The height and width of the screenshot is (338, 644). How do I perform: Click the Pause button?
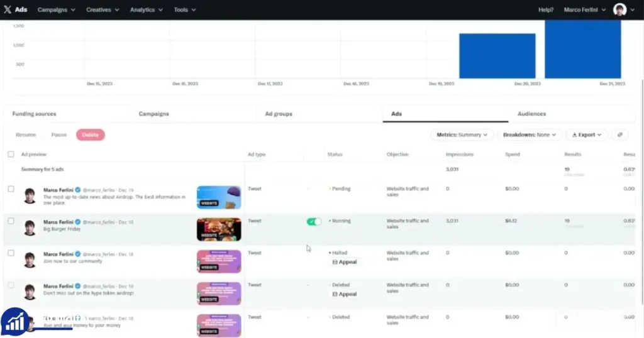click(x=58, y=134)
